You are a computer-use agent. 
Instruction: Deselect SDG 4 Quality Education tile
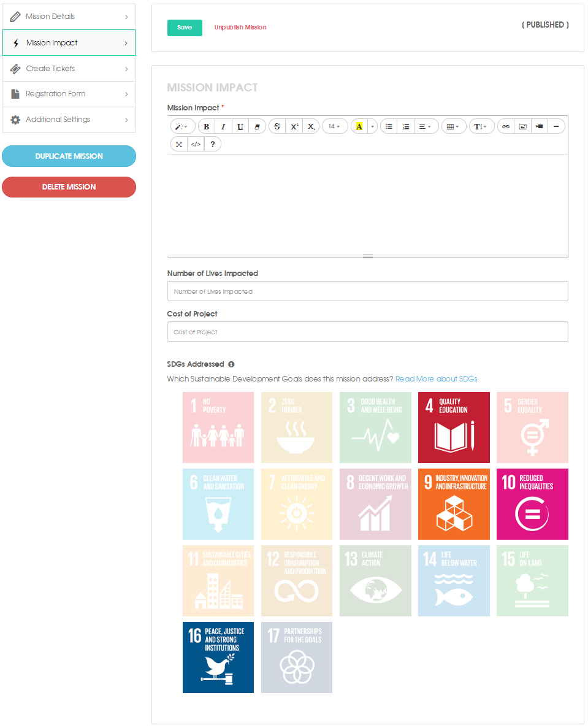(454, 427)
